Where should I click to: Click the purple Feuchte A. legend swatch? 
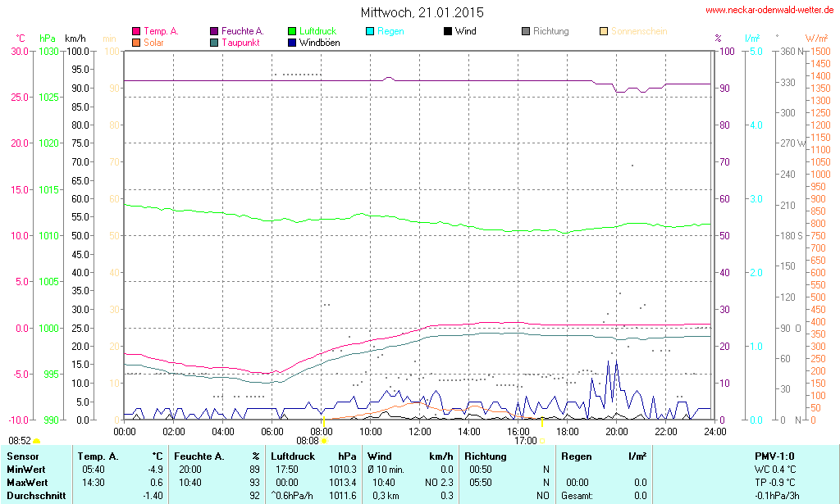214,31
